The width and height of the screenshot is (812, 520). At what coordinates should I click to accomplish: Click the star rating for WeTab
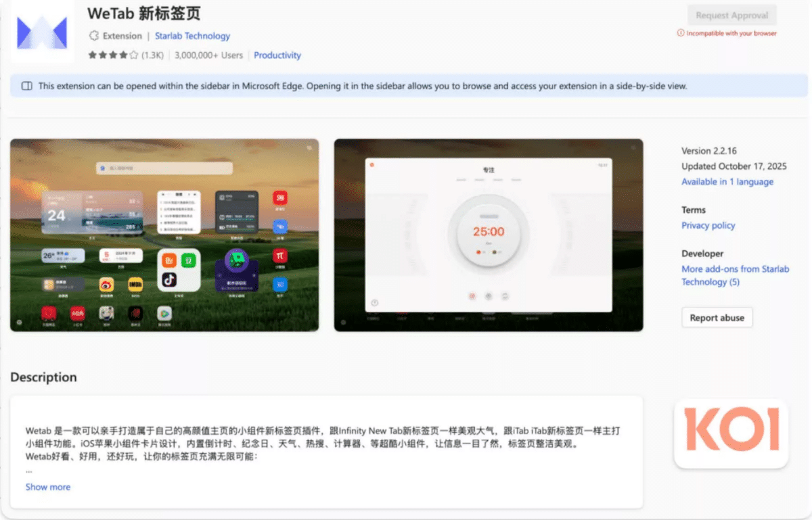pos(113,55)
